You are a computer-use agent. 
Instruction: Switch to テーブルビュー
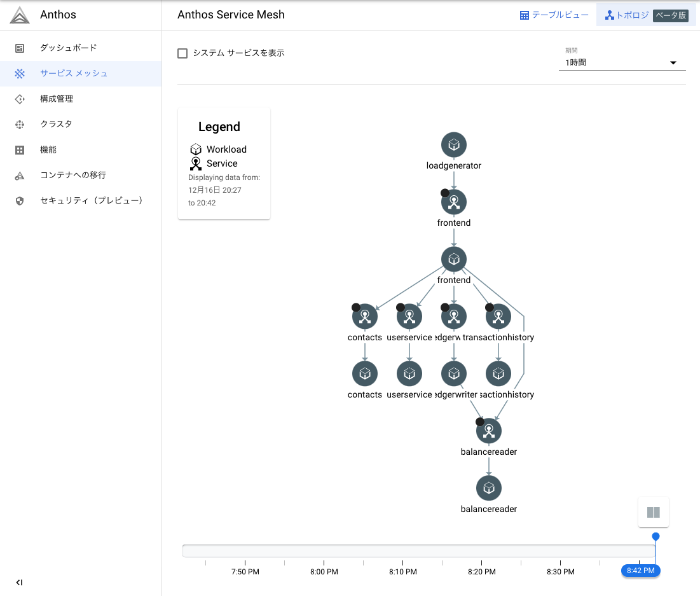554,15
